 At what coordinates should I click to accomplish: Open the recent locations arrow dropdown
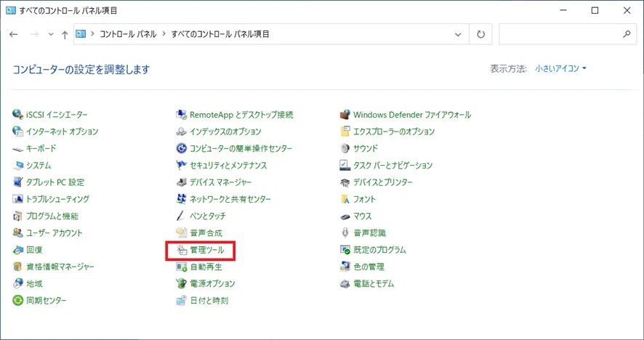(x=51, y=34)
